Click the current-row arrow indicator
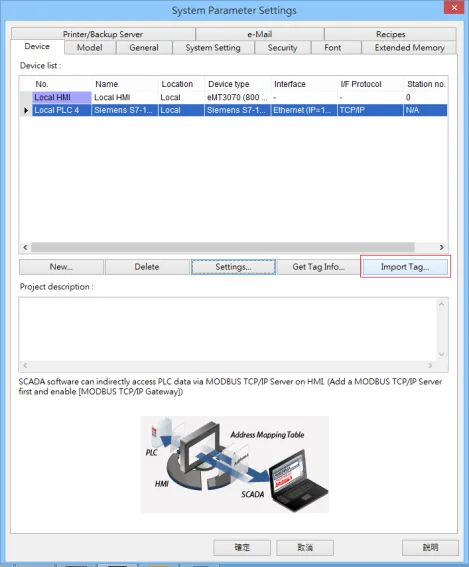 (26, 110)
